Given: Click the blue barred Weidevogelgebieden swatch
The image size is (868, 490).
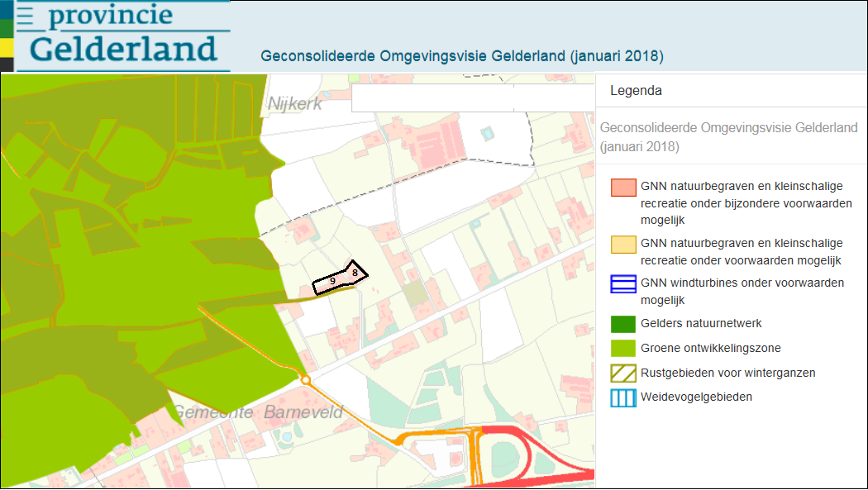Looking at the screenshot, I should pos(623,398).
